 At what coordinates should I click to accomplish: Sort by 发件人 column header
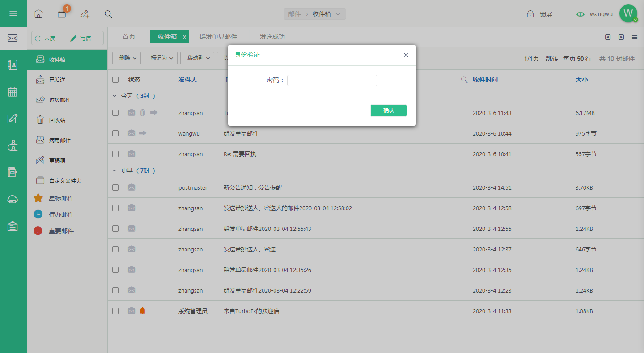coord(188,80)
